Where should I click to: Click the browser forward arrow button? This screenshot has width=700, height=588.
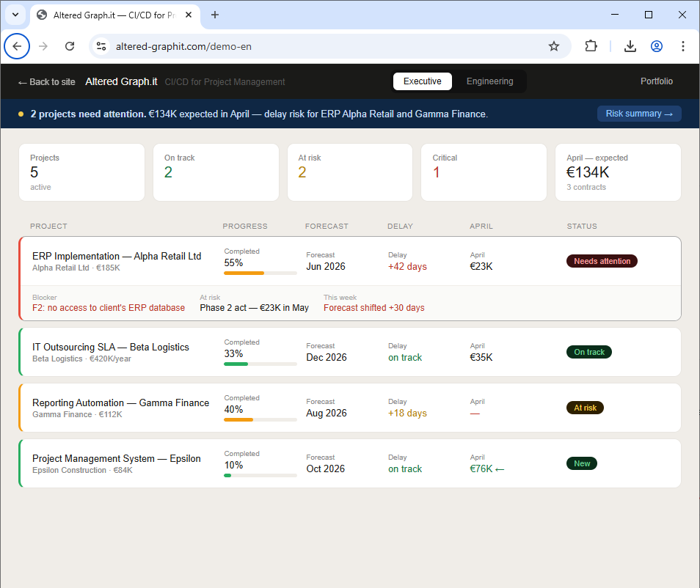(43, 46)
